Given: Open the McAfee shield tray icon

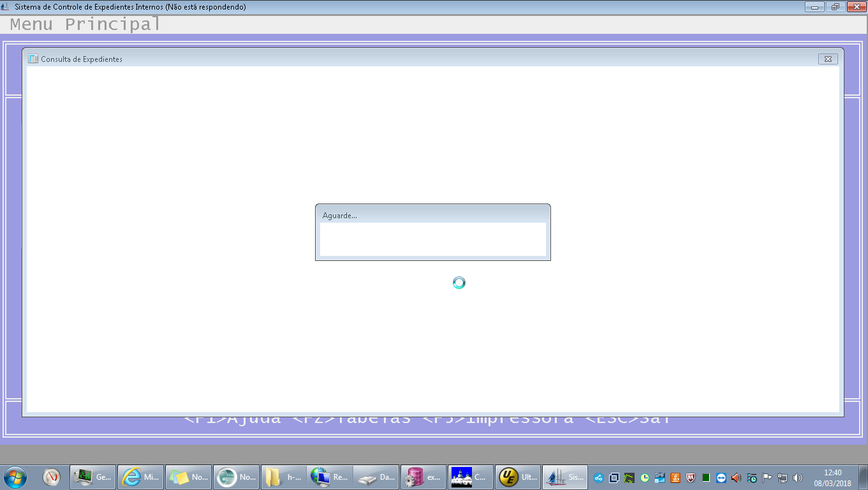Looking at the screenshot, I should click(691, 477).
